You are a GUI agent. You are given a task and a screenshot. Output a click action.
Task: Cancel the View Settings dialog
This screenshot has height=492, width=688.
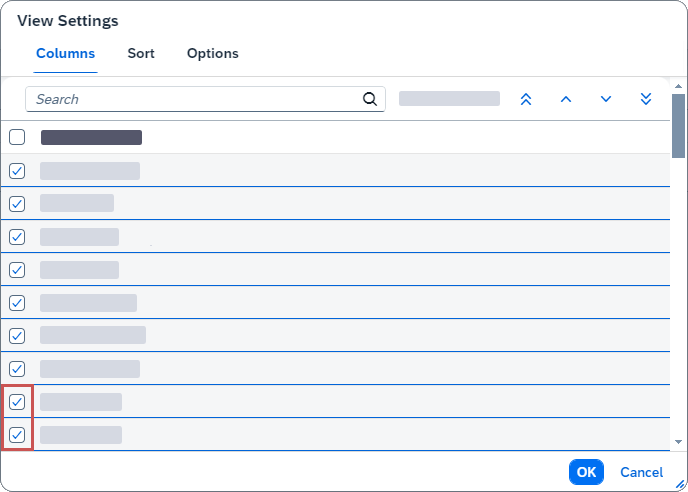click(x=641, y=472)
